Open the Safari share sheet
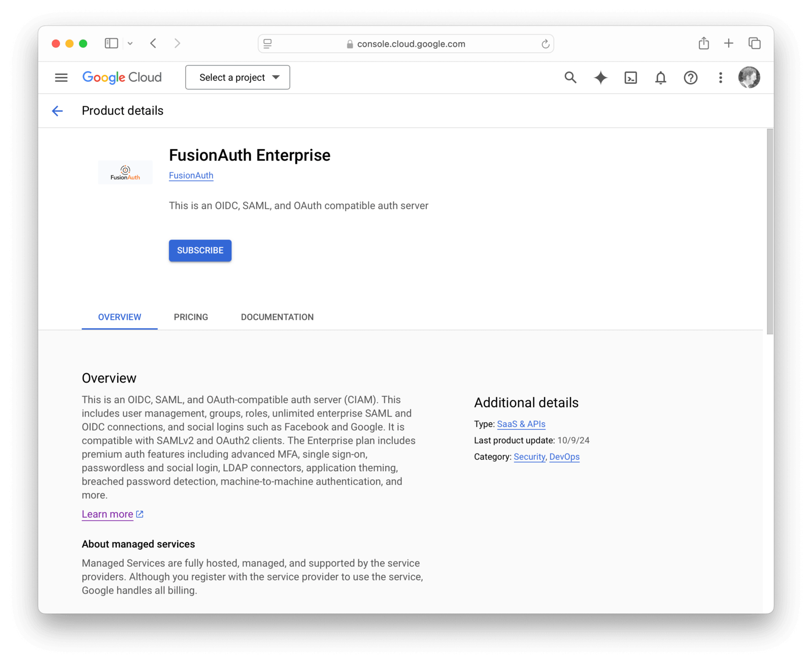The width and height of the screenshot is (812, 664). [703, 43]
